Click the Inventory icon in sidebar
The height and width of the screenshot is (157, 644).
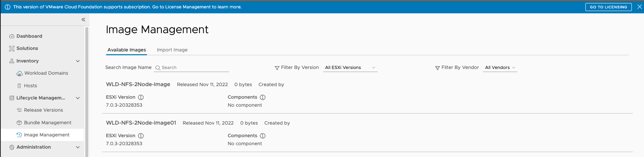coord(12,61)
